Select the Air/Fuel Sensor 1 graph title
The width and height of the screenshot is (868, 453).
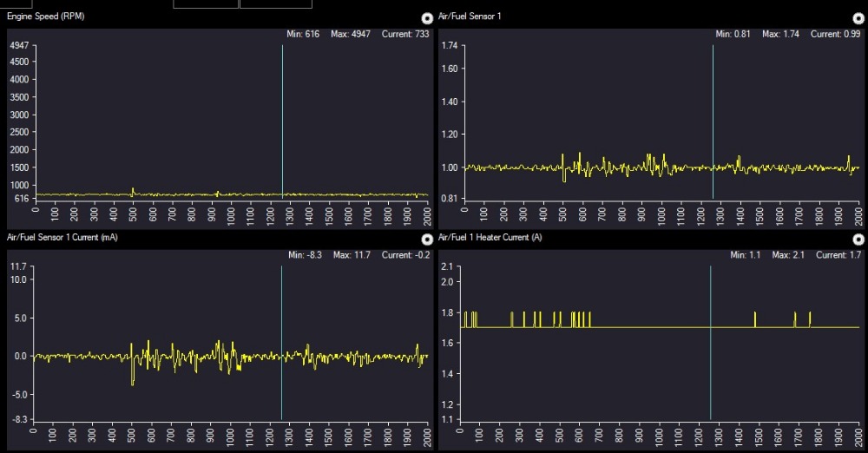point(471,16)
